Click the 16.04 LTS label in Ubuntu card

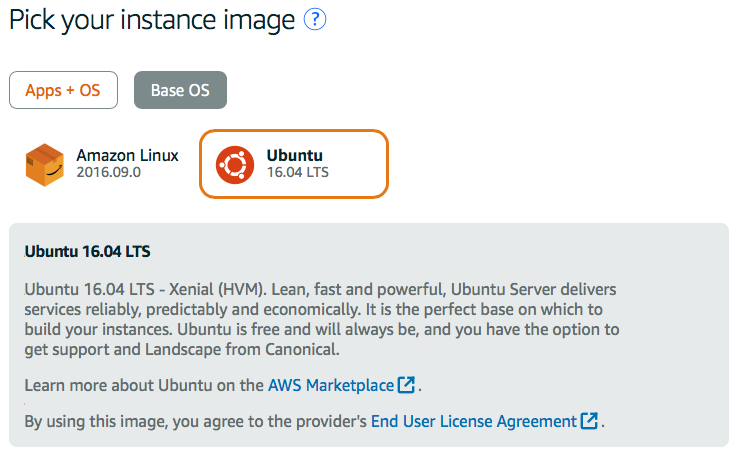pyautogui.click(x=298, y=172)
